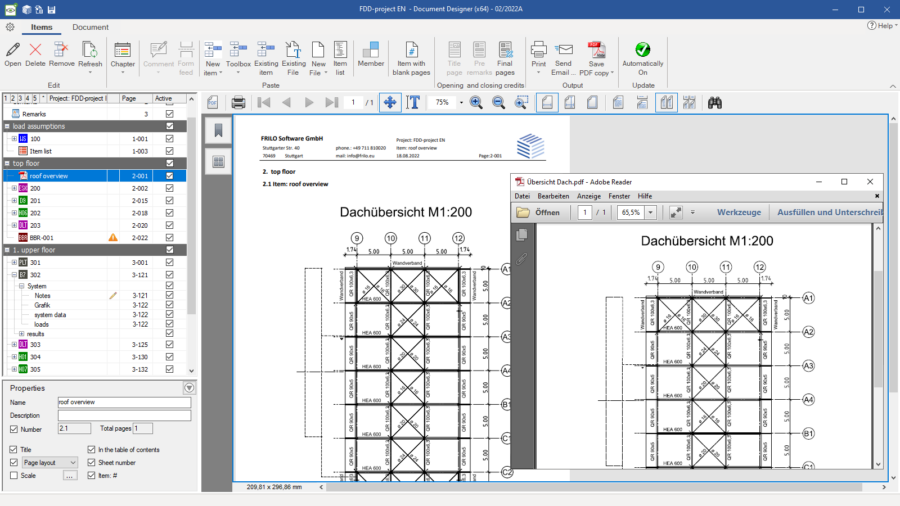Click the Print icon in ribbon
The width and height of the screenshot is (900, 506).
click(x=538, y=50)
